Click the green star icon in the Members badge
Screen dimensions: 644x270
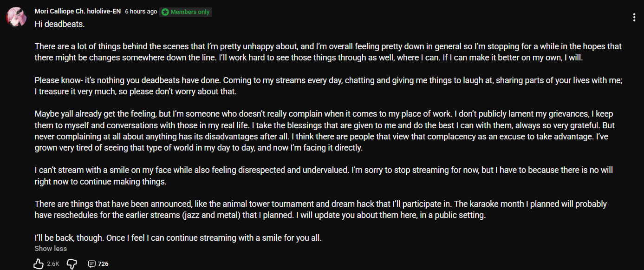point(165,12)
